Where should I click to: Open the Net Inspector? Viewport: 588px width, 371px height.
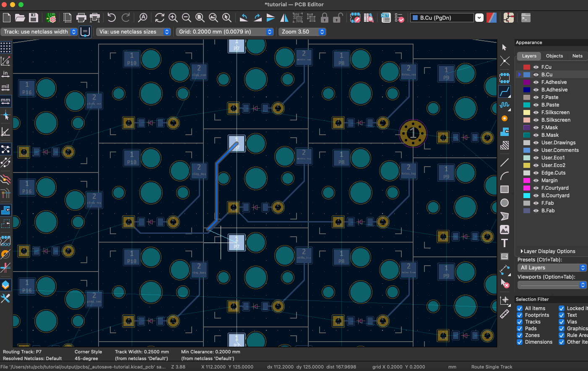click(x=385, y=18)
